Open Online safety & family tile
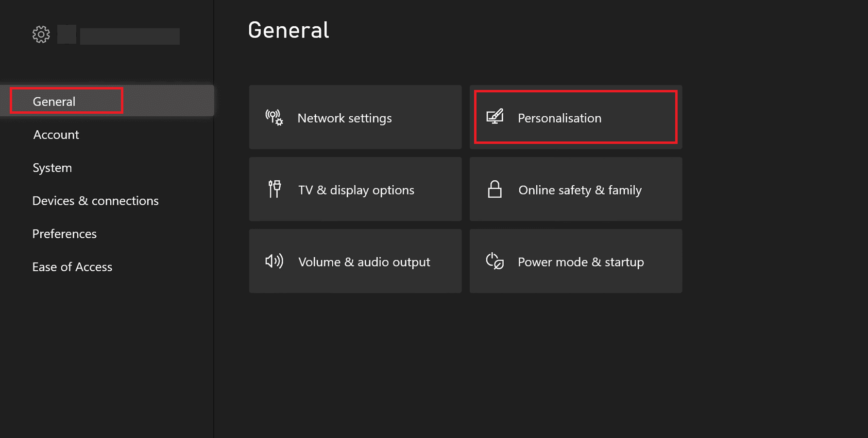868x438 pixels. 576,189
